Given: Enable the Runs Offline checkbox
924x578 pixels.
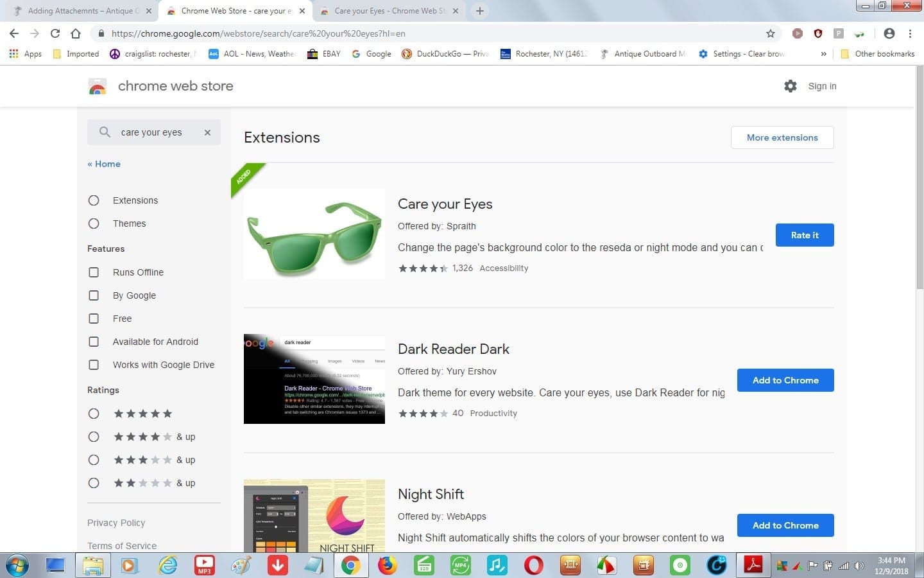Looking at the screenshot, I should tap(94, 272).
